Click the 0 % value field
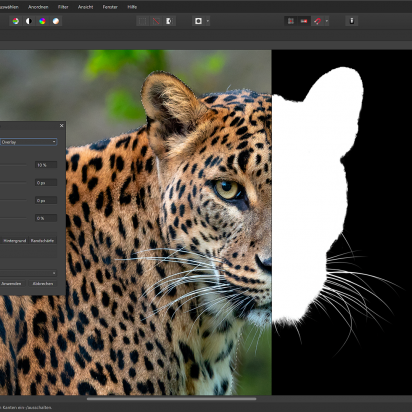Viewport: 412px width, 412px height. coord(46,218)
